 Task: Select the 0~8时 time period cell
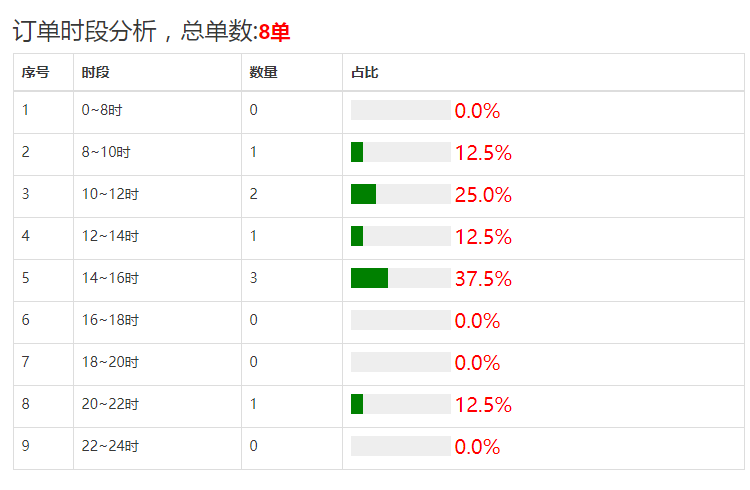[x=102, y=110]
